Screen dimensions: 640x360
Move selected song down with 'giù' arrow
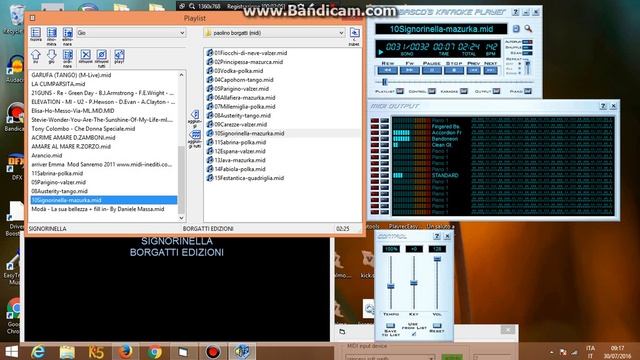coord(51,55)
